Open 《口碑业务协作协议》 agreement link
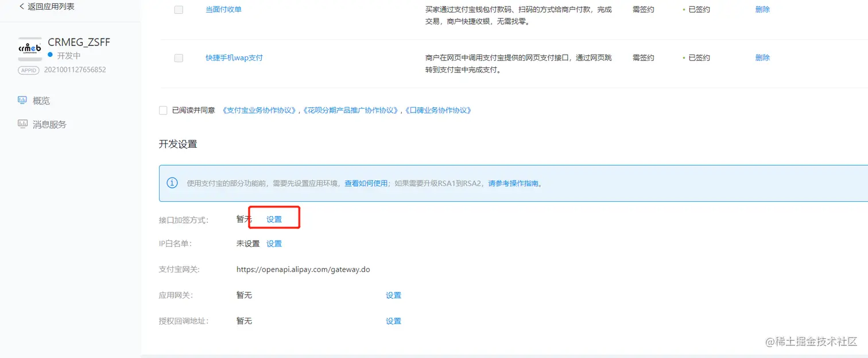Viewport: 868px width, 358px height. click(x=438, y=110)
